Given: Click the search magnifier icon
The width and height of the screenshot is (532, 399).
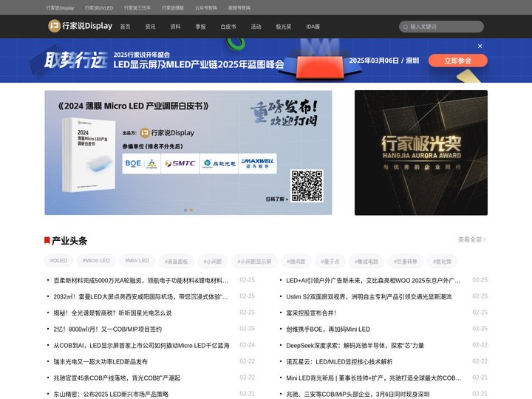Looking at the screenshot, I should tap(406, 27).
